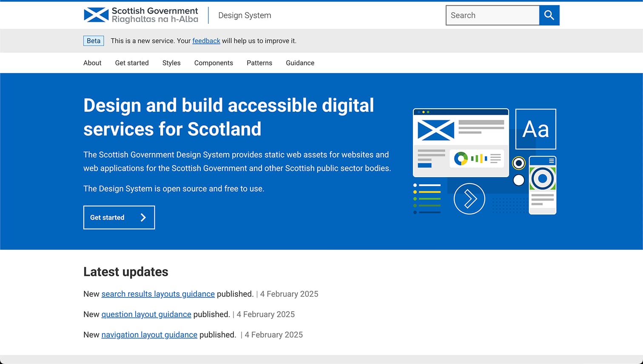Click the hero Get started button
The width and height of the screenshot is (643, 364).
click(119, 217)
